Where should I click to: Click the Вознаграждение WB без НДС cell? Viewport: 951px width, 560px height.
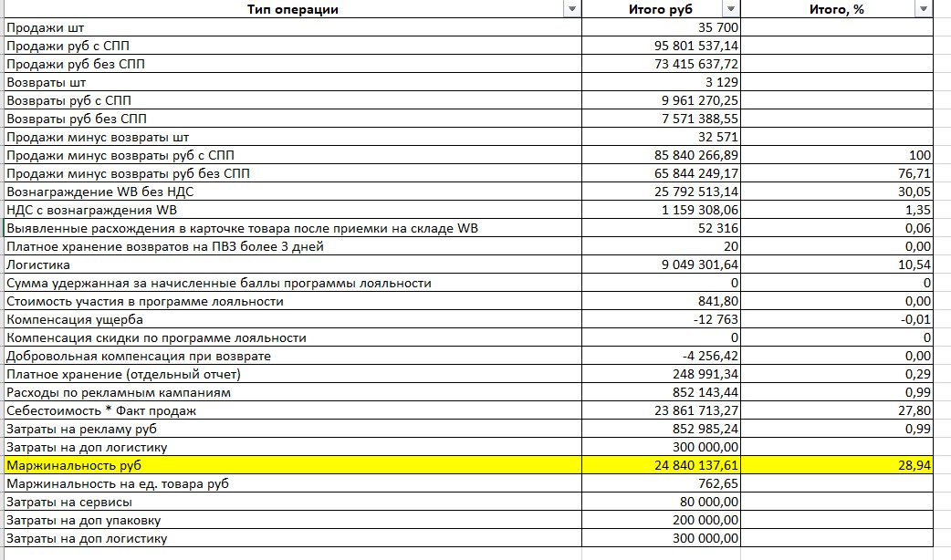(x=293, y=192)
